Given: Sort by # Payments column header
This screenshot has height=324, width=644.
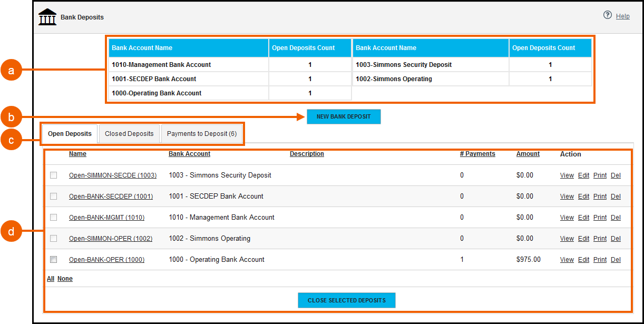Looking at the screenshot, I should coord(477,154).
